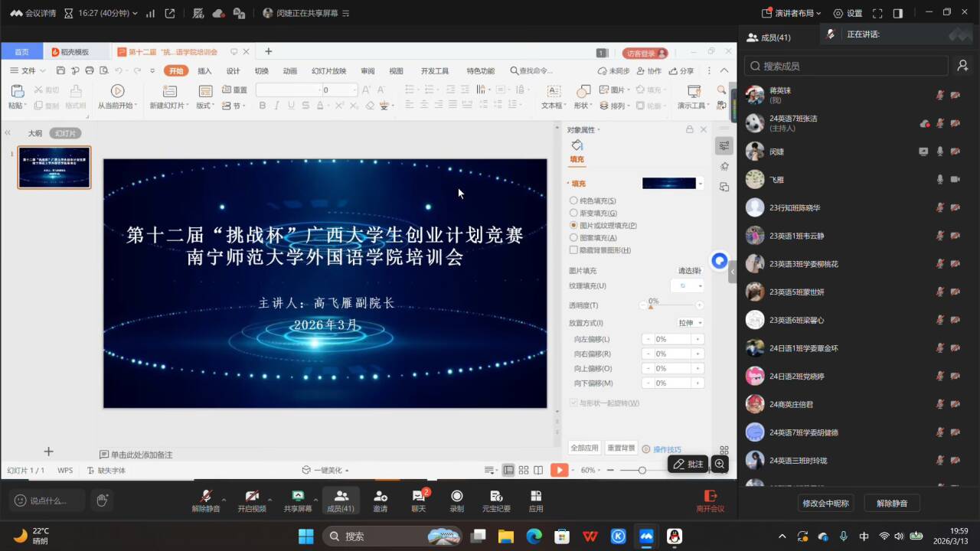
Task: Start recording with the 录制 icon
Action: pyautogui.click(x=456, y=500)
